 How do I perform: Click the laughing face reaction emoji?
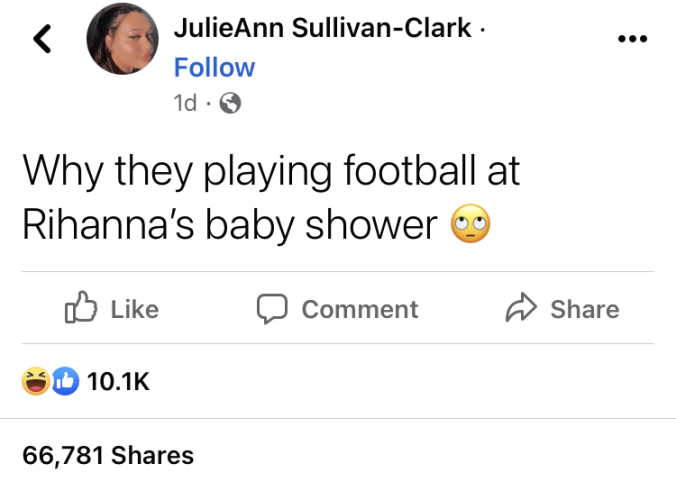click(36, 381)
